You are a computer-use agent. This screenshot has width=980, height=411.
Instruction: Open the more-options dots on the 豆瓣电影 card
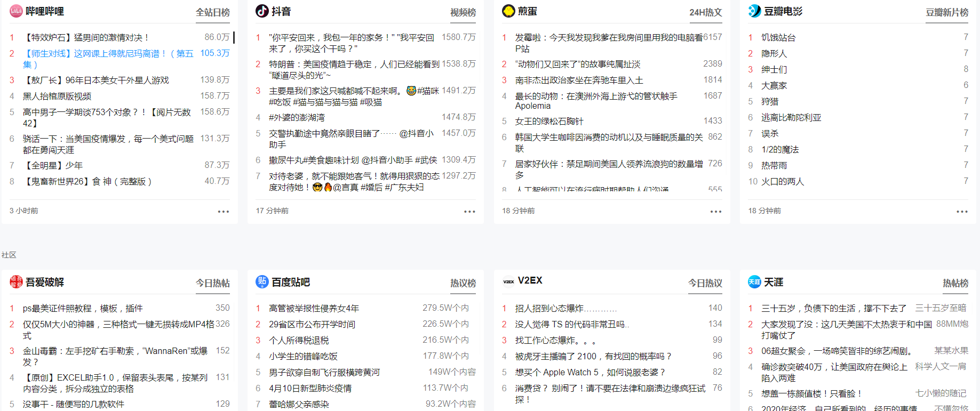tap(962, 212)
